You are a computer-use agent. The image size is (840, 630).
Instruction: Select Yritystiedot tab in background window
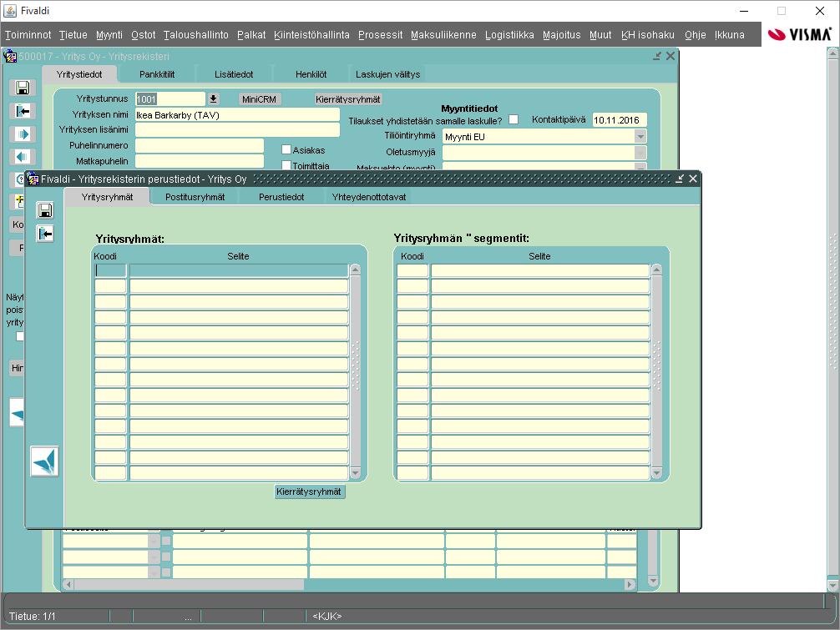pyautogui.click(x=79, y=74)
